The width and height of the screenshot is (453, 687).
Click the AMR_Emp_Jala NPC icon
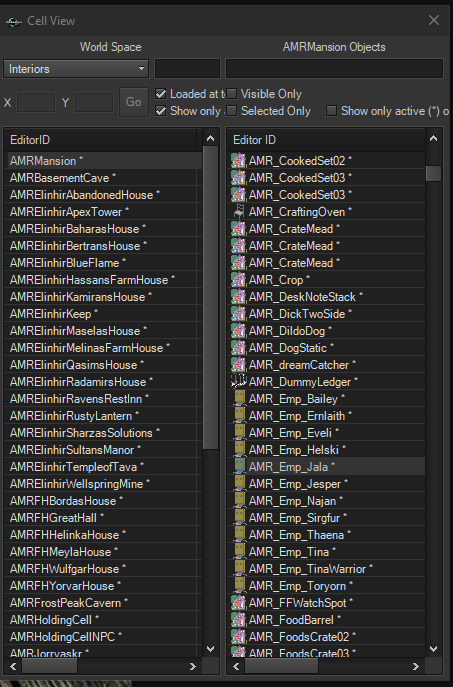click(x=239, y=467)
